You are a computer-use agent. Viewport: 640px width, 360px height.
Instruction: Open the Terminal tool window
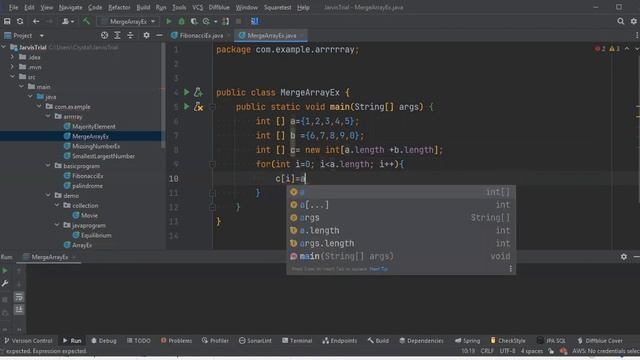pos(297,340)
